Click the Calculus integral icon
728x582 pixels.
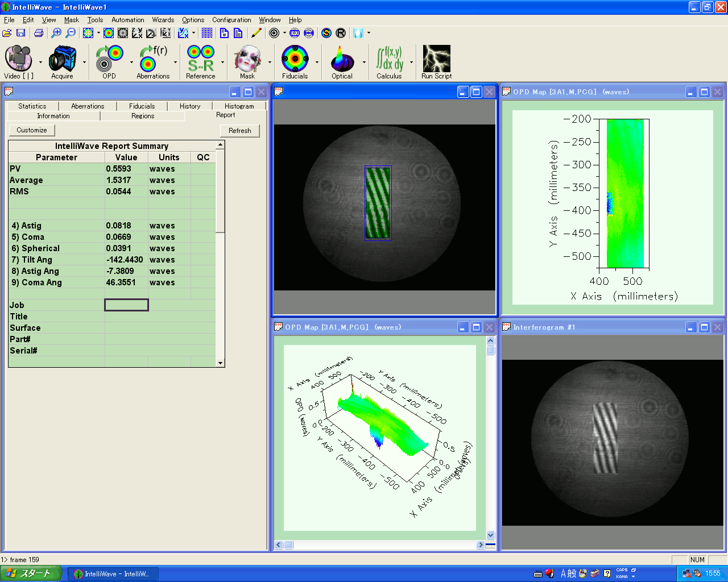point(389,61)
